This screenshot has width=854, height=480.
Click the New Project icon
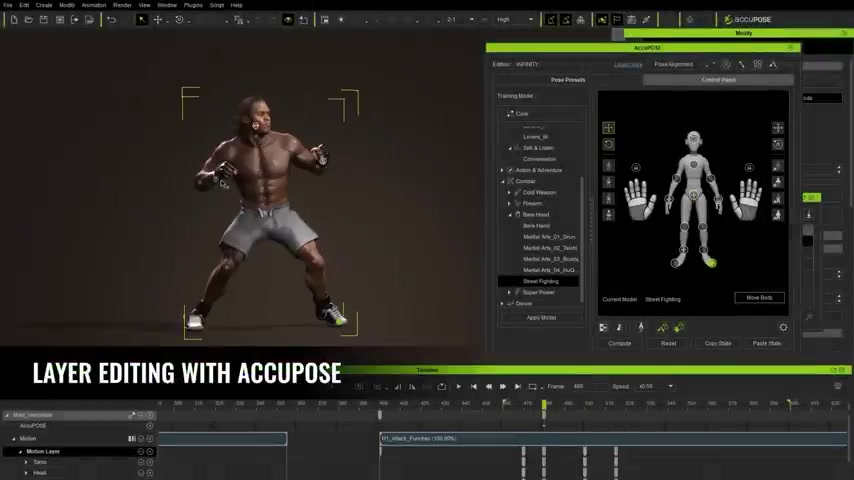pos(14,20)
